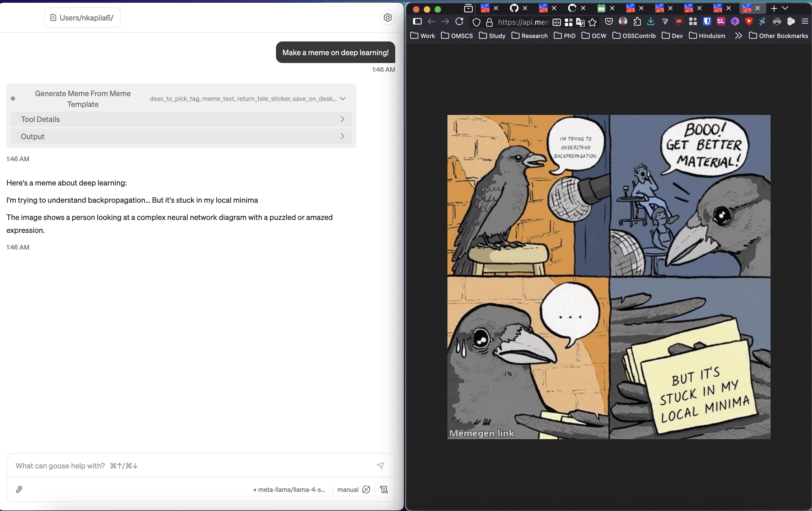Open the OSSContrib bookmarks folder
812x511 pixels.
(x=634, y=36)
